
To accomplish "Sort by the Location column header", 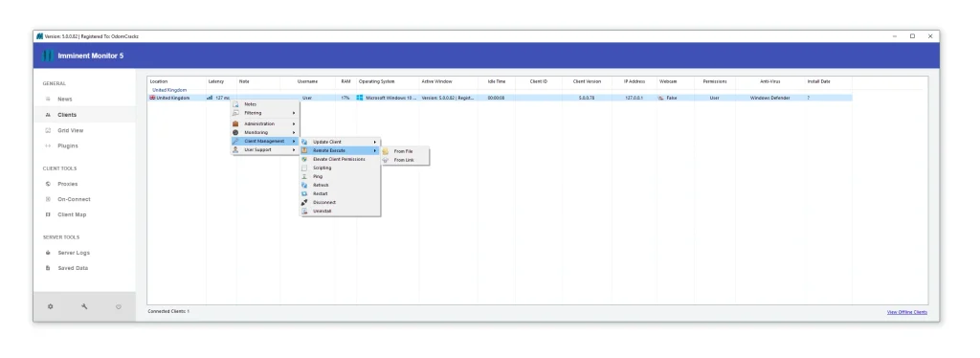I will click(159, 82).
